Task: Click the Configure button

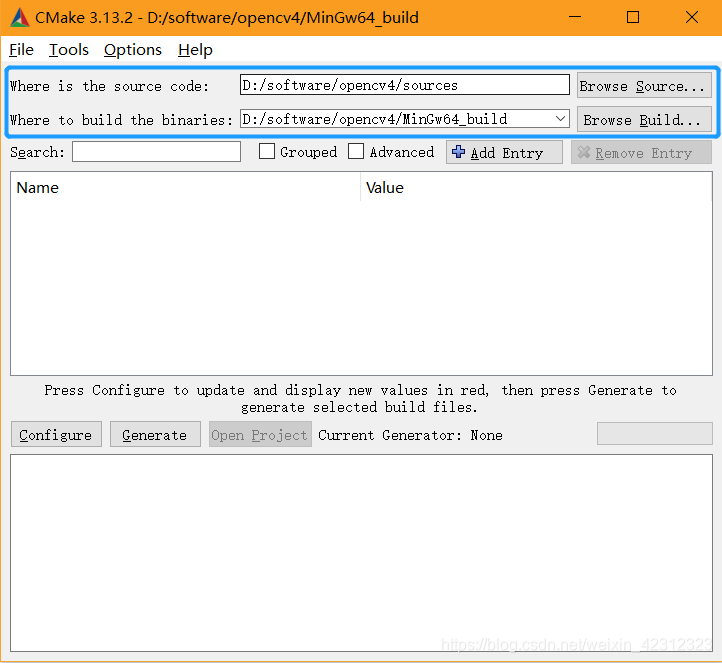Action: tap(56, 434)
